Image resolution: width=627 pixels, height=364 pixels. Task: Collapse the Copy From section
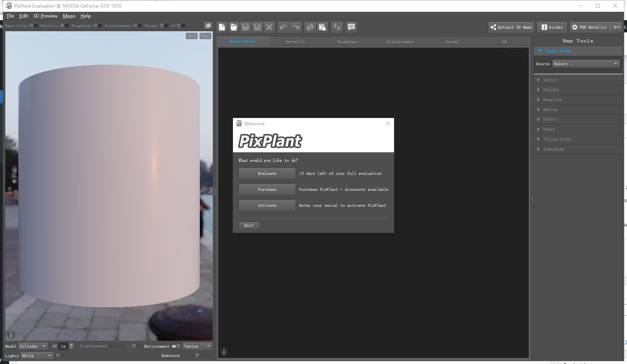pos(578,51)
